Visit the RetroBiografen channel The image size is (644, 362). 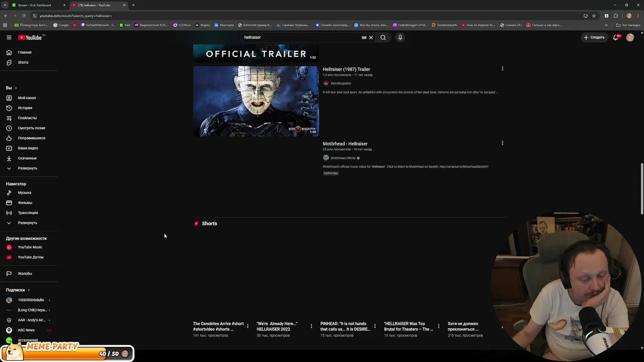point(341,83)
